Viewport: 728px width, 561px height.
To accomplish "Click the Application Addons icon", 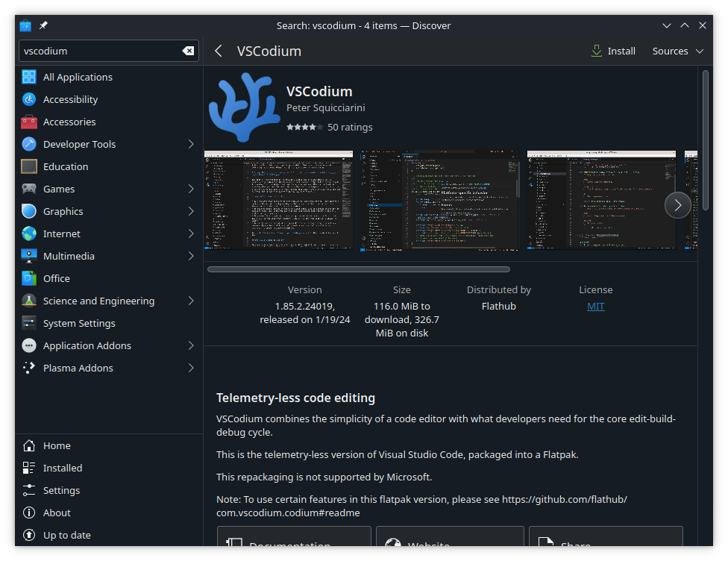I will [29, 345].
